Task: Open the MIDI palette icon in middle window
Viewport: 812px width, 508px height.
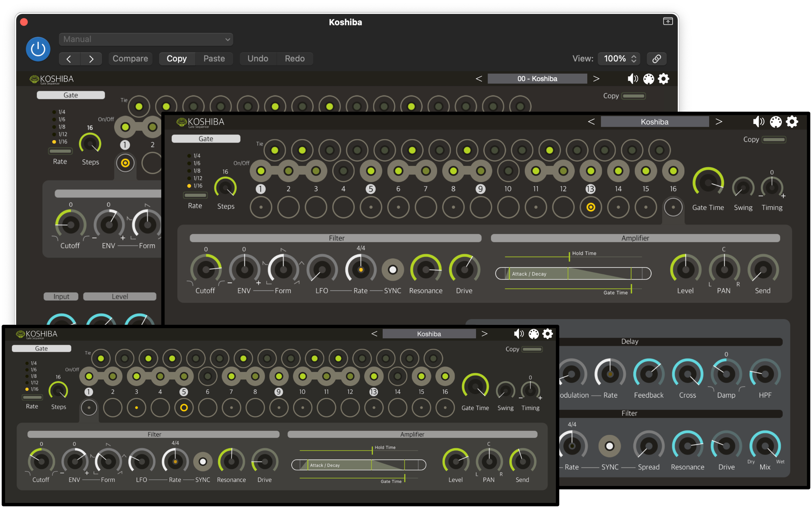Action: (x=775, y=122)
